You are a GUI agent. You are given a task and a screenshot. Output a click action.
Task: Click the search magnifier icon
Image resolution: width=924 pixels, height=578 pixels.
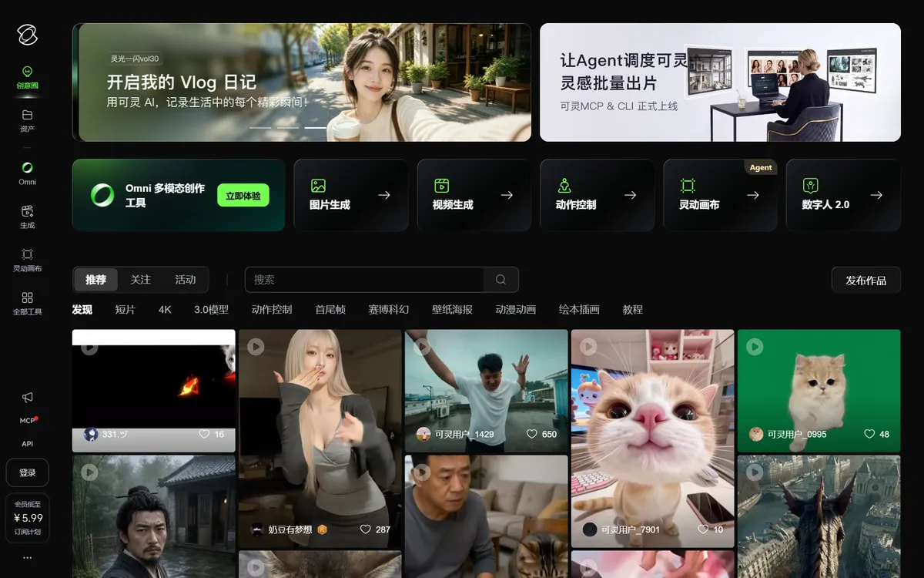501,280
